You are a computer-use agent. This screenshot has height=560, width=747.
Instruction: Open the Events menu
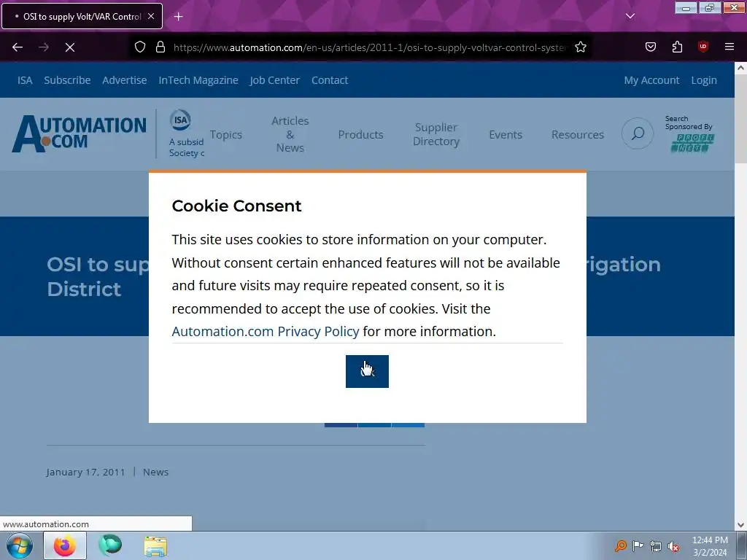point(506,135)
